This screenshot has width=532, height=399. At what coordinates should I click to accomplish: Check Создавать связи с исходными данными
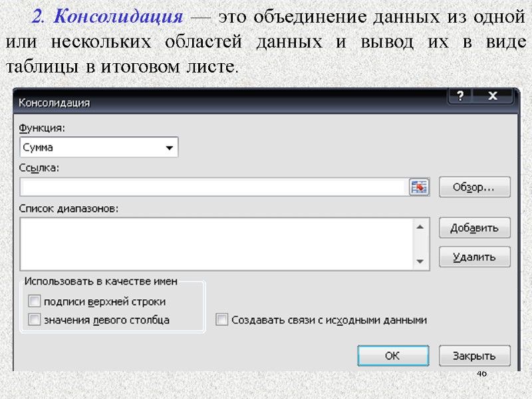221,320
